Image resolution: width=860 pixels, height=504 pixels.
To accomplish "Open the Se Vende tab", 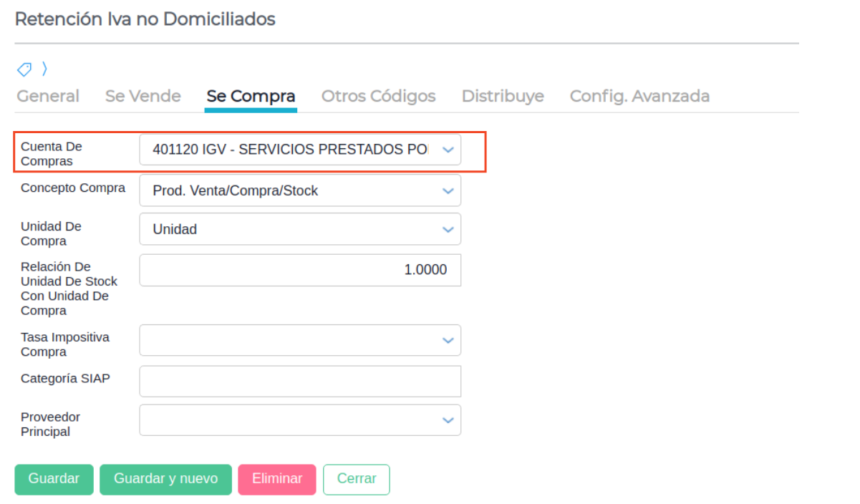I will pos(142,96).
